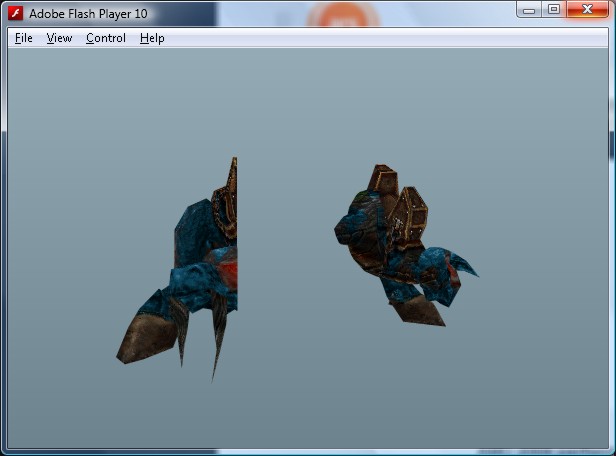Close the Adobe Flash Player window

tap(587, 9)
